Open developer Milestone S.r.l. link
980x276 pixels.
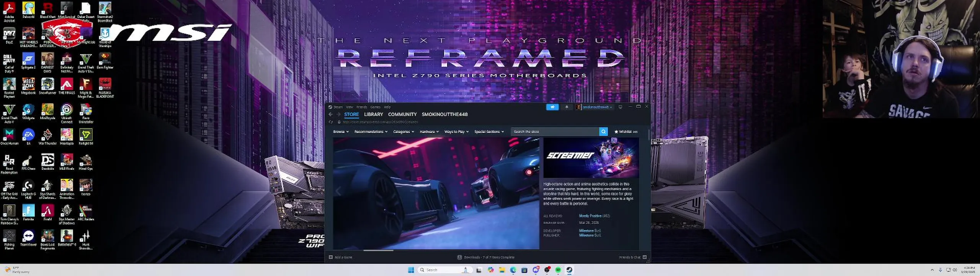click(590, 231)
